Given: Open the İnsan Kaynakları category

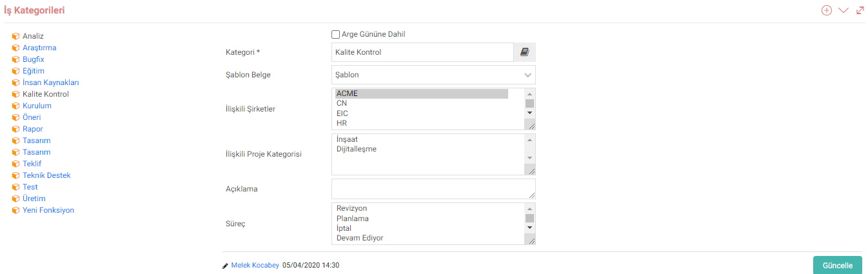Looking at the screenshot, I should point(51,83).
